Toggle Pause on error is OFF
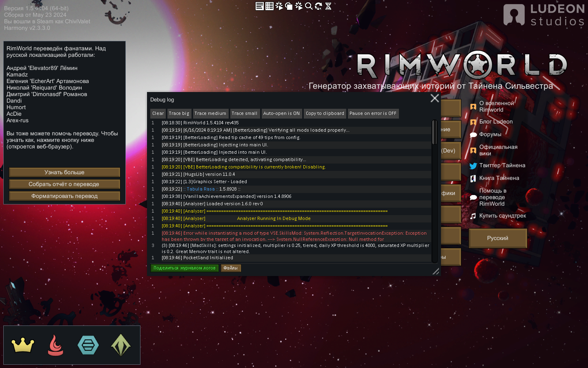The height and width of the screenshot is (368, 588). coord(373,114)
